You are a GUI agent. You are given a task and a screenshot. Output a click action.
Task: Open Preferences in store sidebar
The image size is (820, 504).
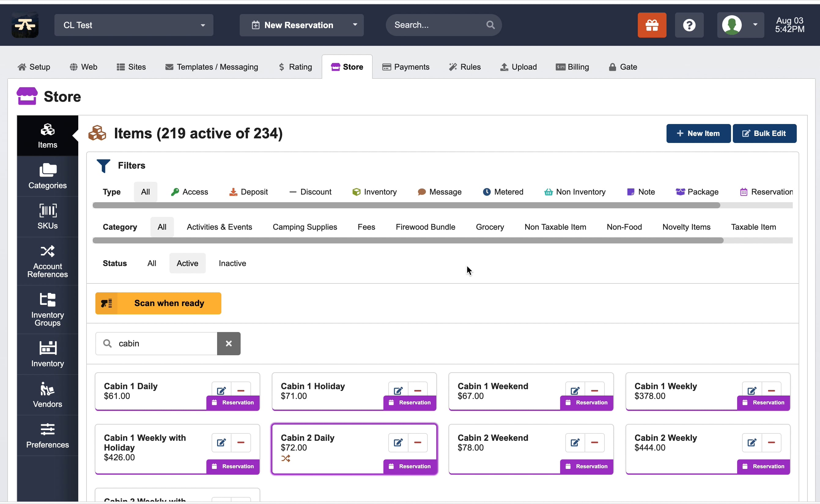pos(47,436)
